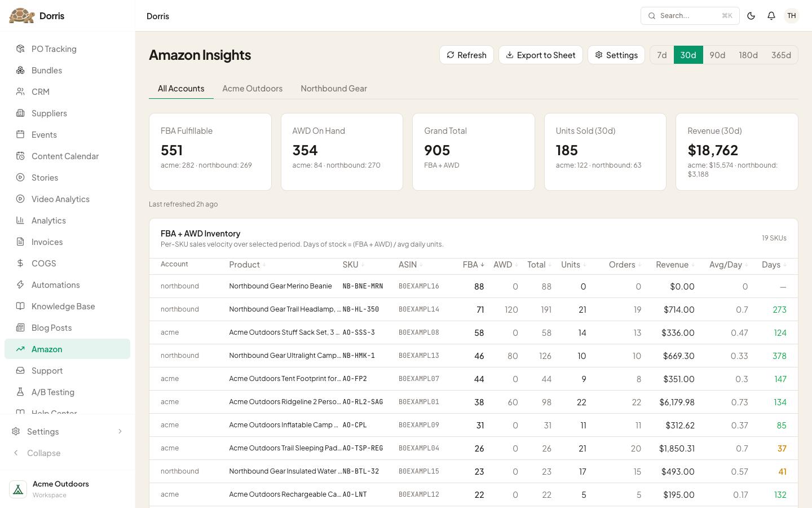
Task: Open A/B Testing flask icon
Action: [20, 392]
